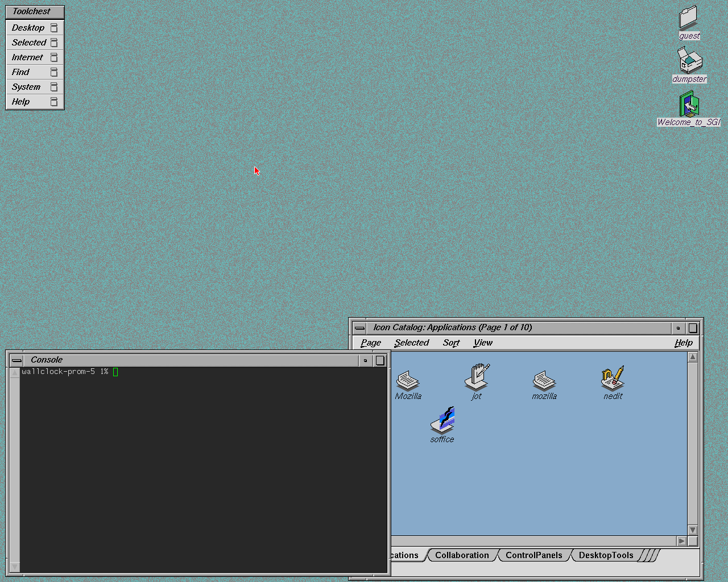Screen dimensions: 728x582
Task: Maximize the Icon Catalog window
Action: pos(693,328)
